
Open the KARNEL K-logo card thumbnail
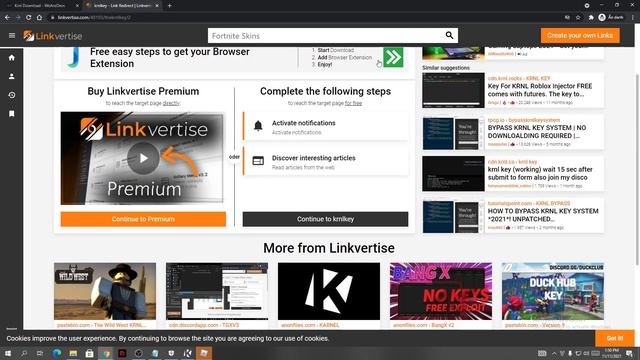coord(329,291)
